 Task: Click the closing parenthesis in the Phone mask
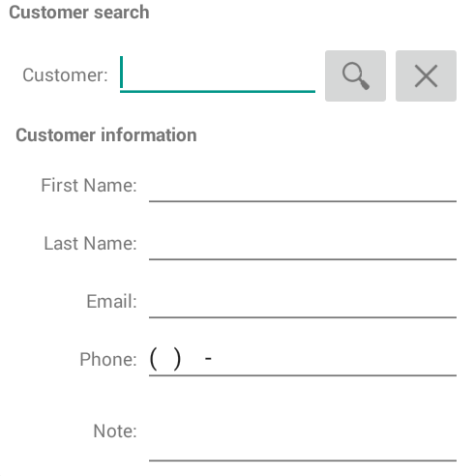click(x=177, y=359)
